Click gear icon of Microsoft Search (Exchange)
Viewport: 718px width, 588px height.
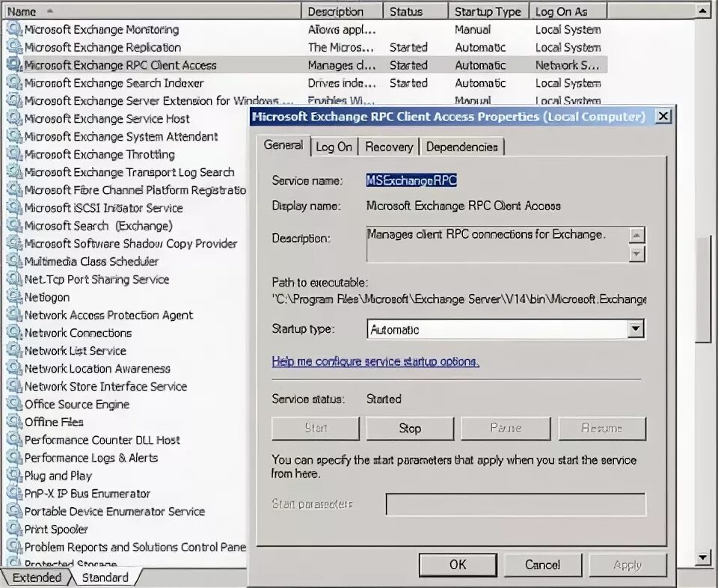pyautogui.click(x=14, y=226)
